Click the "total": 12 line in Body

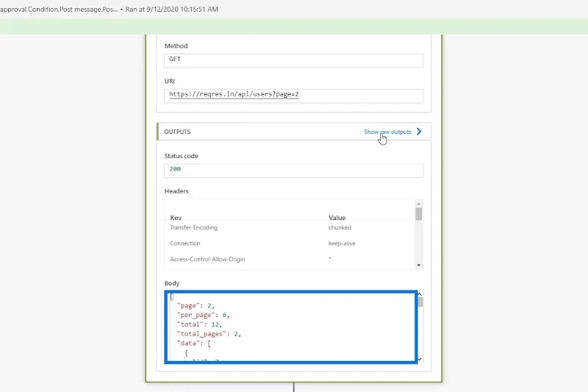coord(199,324)
